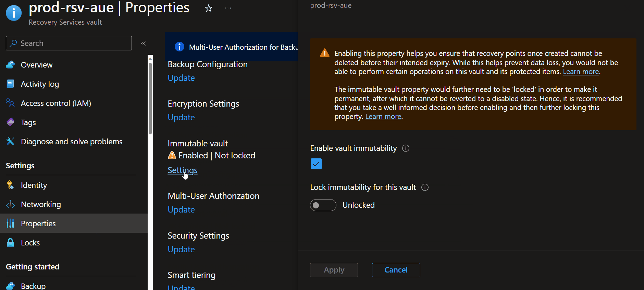Click the Apply button
644x290 pixels.
[x=334, y=270]
